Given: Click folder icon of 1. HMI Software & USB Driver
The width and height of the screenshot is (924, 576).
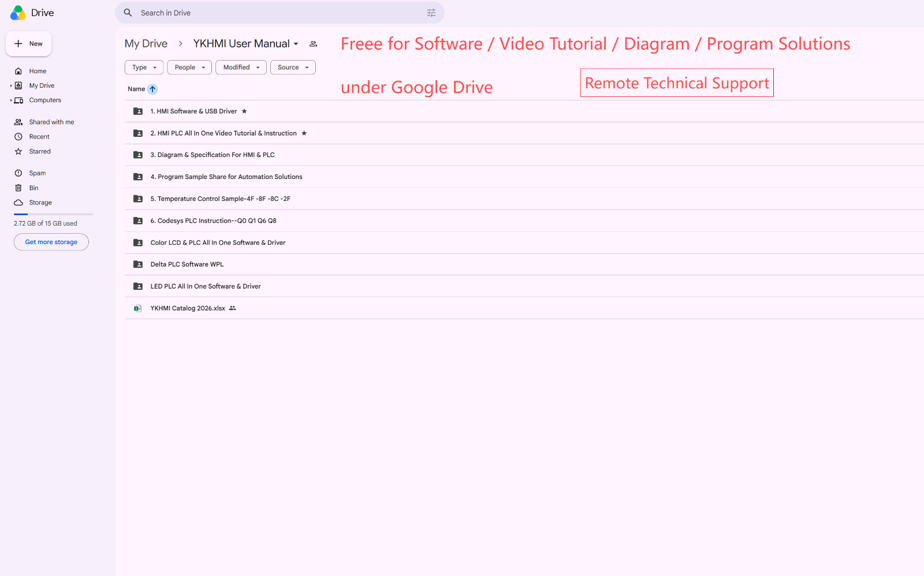Looking at the screenshot, I should tap(138, 111).
